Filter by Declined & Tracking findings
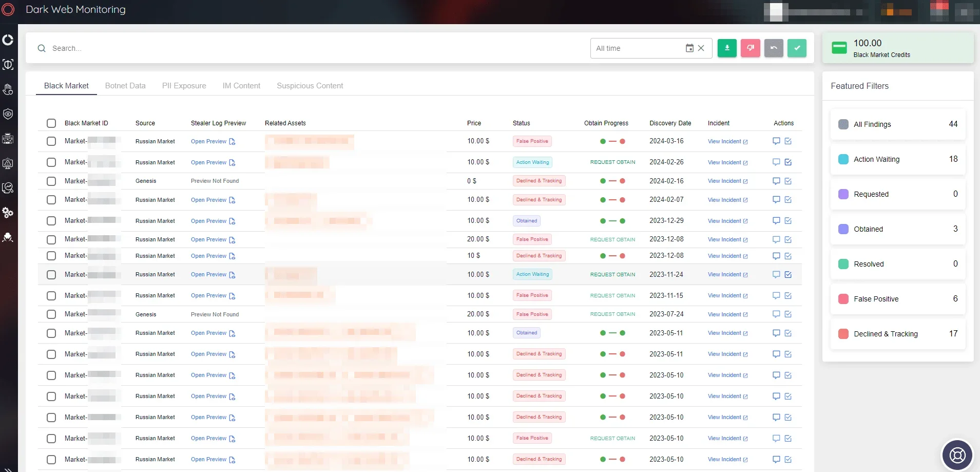Image resolution: width=980 pixels, height=472 pixels. tap(898, 334)
